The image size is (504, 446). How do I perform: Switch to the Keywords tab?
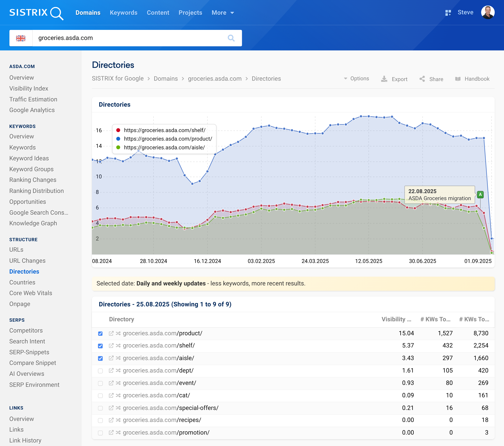click(x=123, y=13)
